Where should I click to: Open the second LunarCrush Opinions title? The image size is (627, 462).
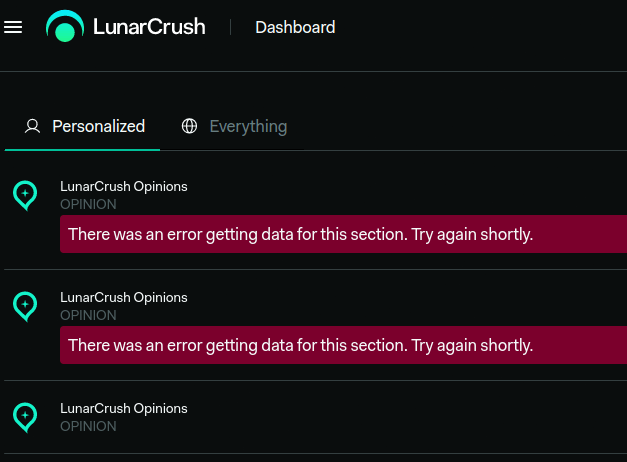point(124,297)
